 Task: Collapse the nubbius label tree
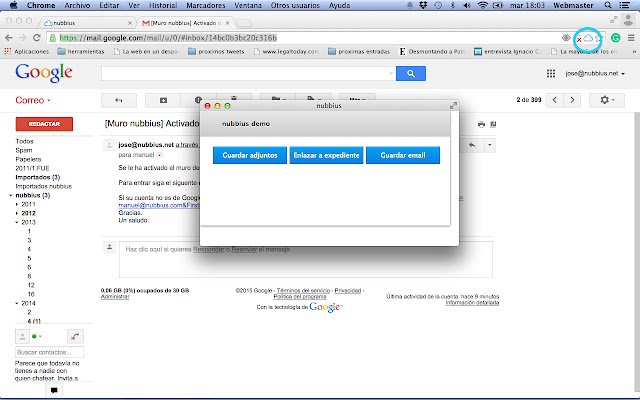11,196
